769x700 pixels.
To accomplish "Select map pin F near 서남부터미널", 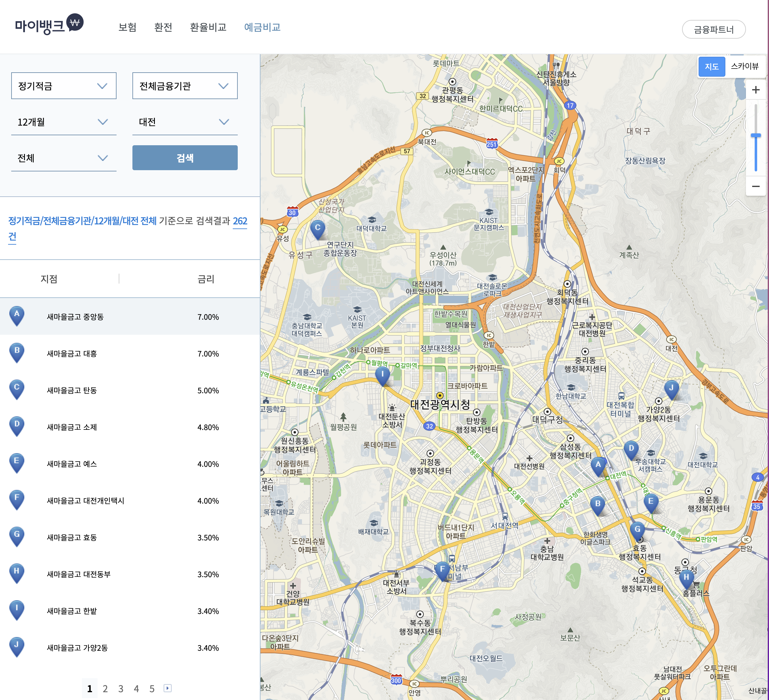I will tap(442, 571).
